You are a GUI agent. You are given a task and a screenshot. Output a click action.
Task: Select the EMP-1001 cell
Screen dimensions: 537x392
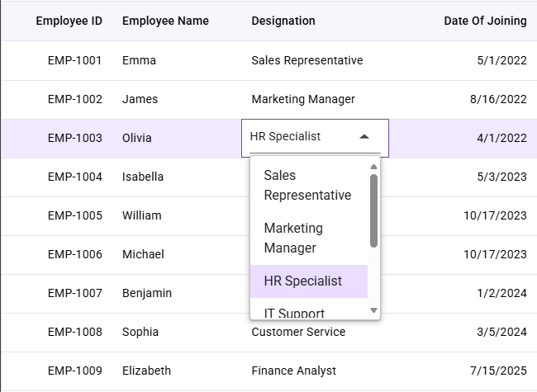[74, 60]
